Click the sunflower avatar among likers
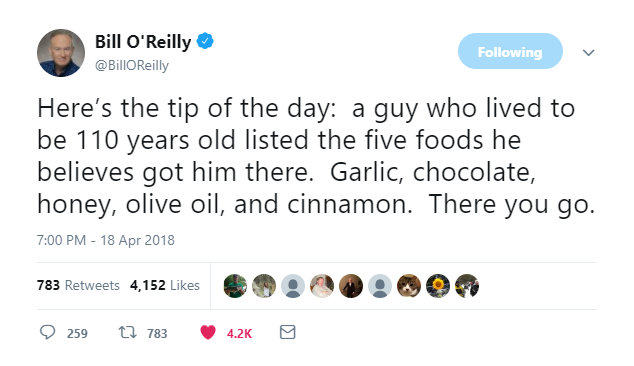The image size is (634, 366). (x=438, y=286)
